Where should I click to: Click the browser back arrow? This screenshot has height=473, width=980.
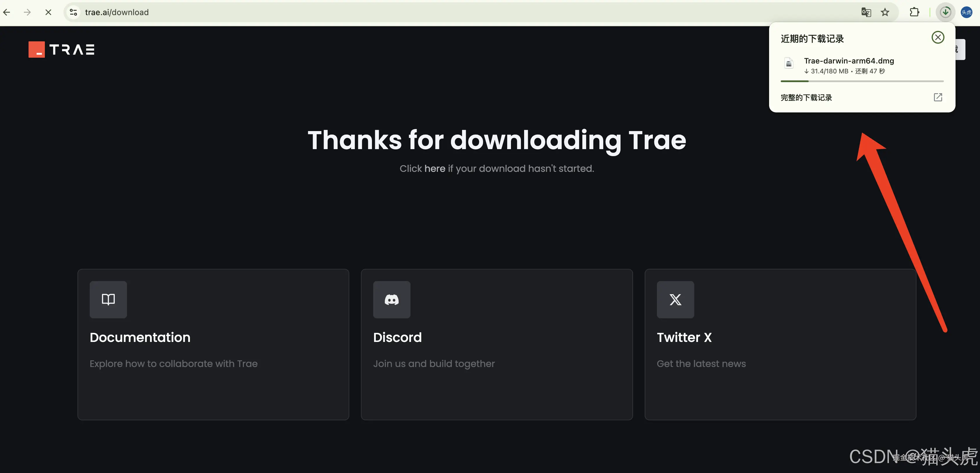tap(7, 12)
